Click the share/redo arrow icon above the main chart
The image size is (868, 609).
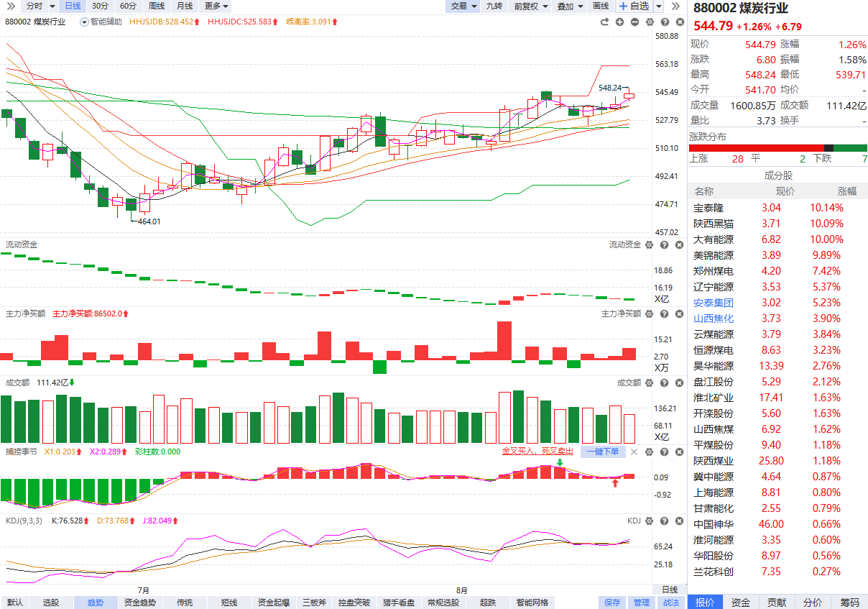coord(605,22)
